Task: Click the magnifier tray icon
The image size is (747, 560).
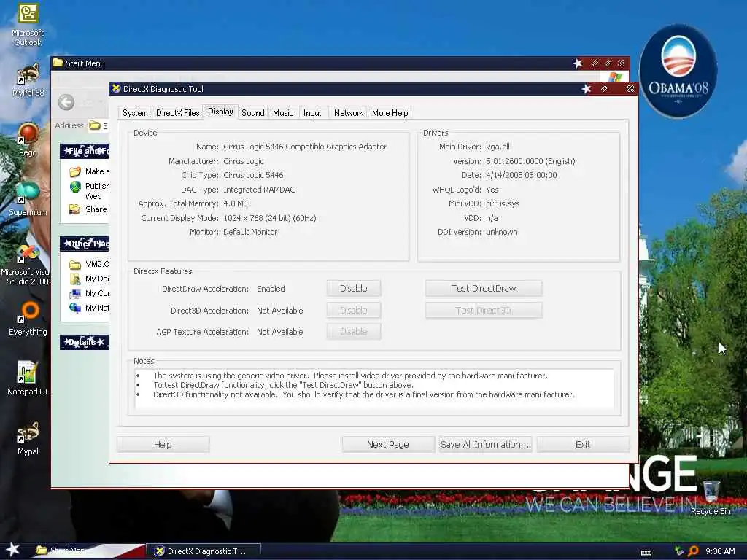Action: pyautogui.click(x=693, y=551)
